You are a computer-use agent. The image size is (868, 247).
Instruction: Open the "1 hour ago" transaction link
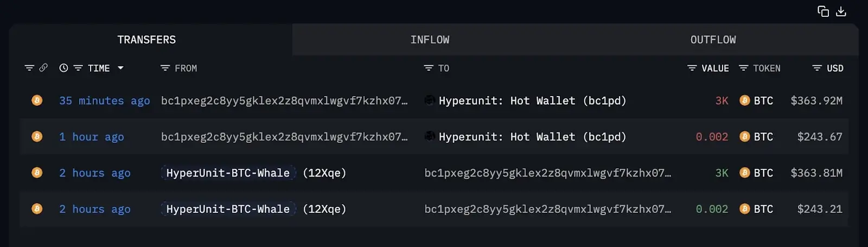point(91,137)
